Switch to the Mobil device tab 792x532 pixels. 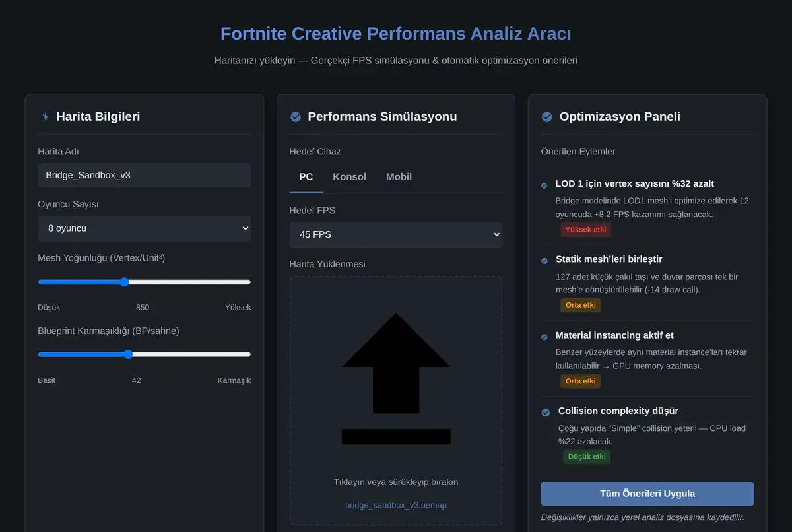(x=399, y=177)
